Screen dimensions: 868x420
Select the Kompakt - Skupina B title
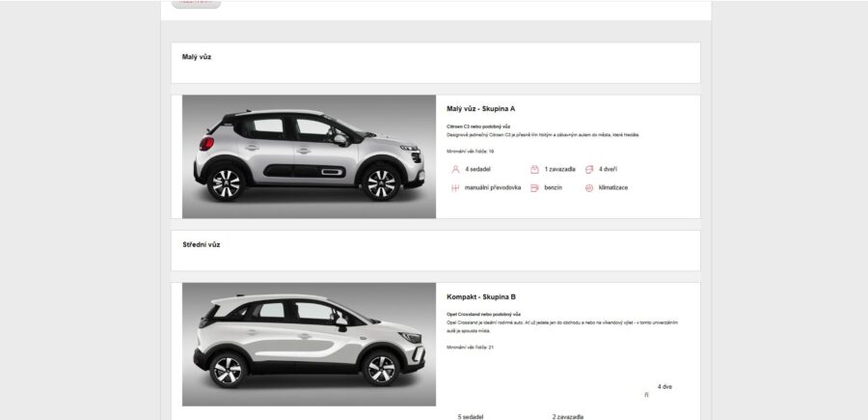[x=481, y=297]
